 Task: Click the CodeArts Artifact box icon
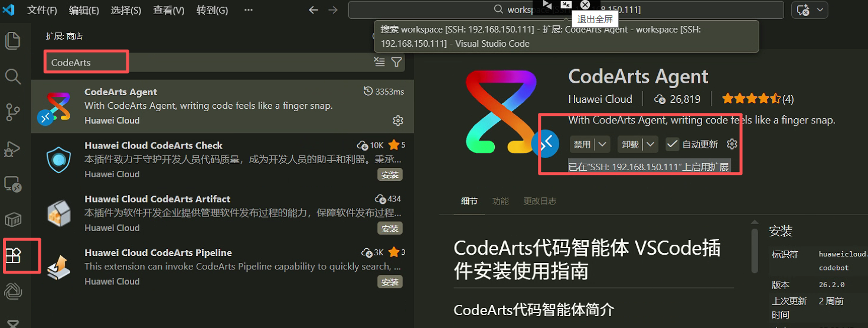[x=59, y=214]
